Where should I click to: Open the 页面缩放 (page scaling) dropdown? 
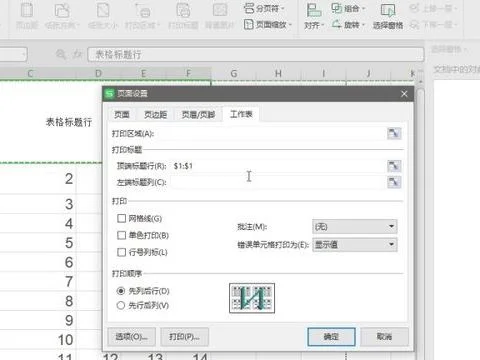tap(268, 24)
